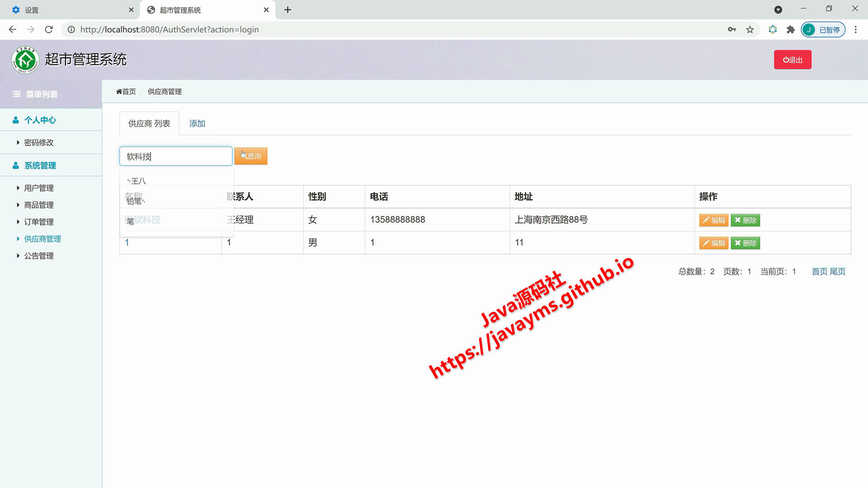Edit the supplier row named 1
Screen dimensions: 868x488
click(714, 243)
